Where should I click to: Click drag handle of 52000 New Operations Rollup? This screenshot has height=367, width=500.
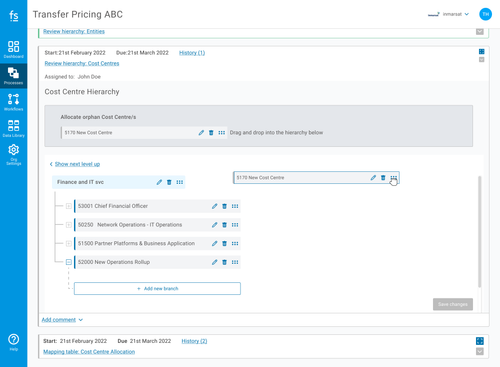235,262
